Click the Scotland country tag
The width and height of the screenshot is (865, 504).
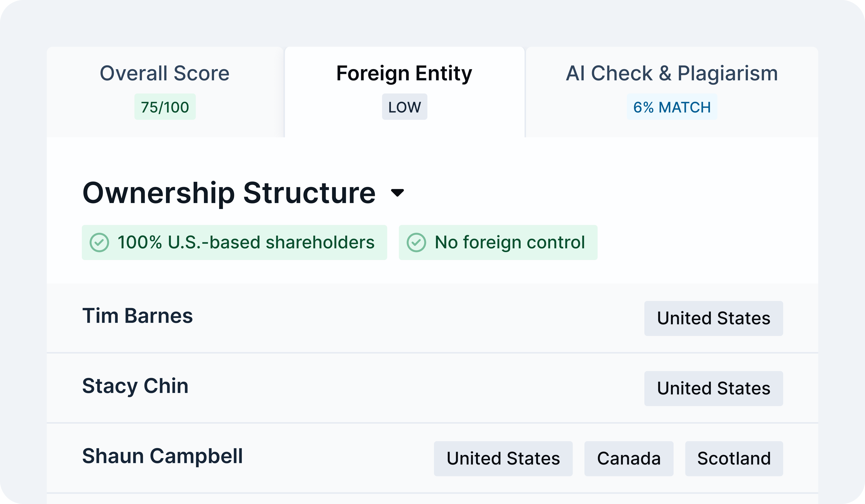click(734, 459)
